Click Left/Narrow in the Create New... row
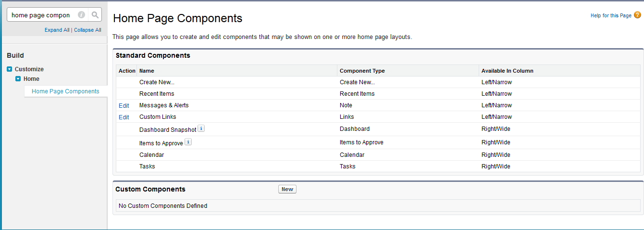The image size is (644, 230). (496, 82)
